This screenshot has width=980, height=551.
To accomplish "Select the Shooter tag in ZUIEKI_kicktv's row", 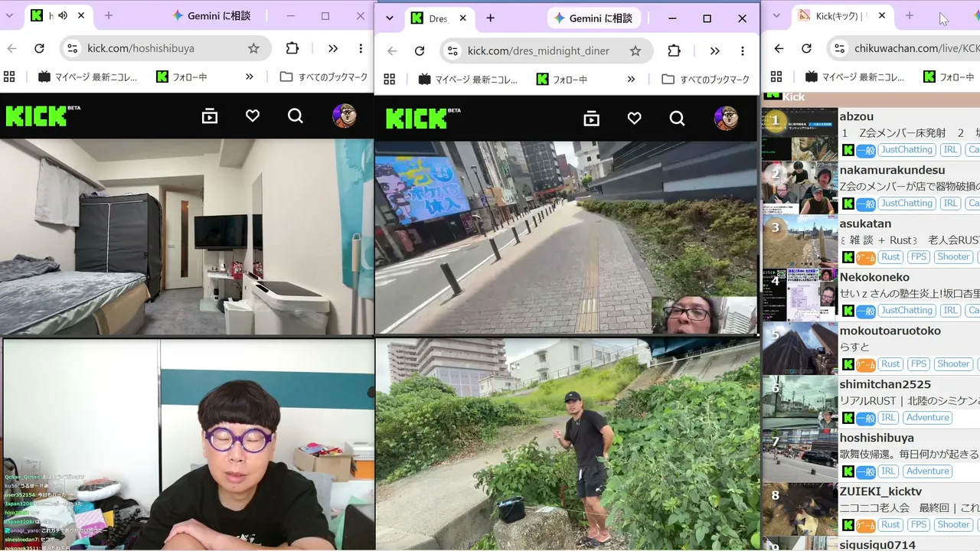I will (x=953, y=525).
